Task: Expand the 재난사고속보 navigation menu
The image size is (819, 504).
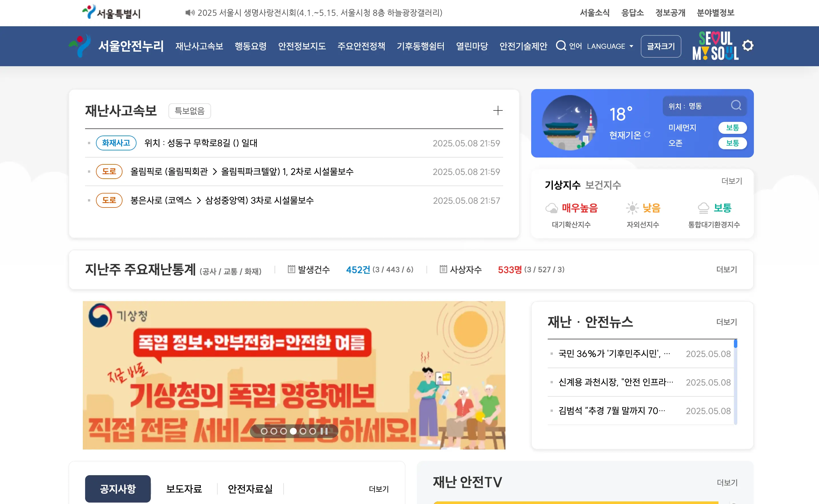Action: 199,46
